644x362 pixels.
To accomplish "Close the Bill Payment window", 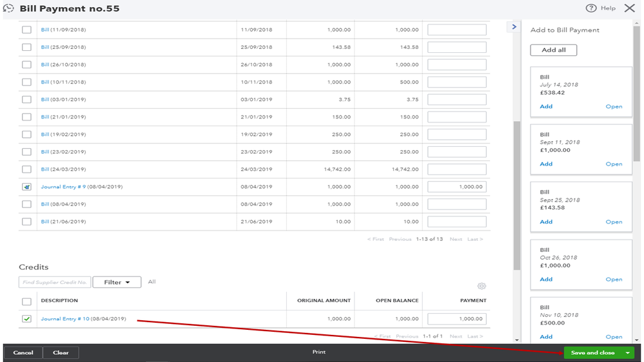I will 629,8.
